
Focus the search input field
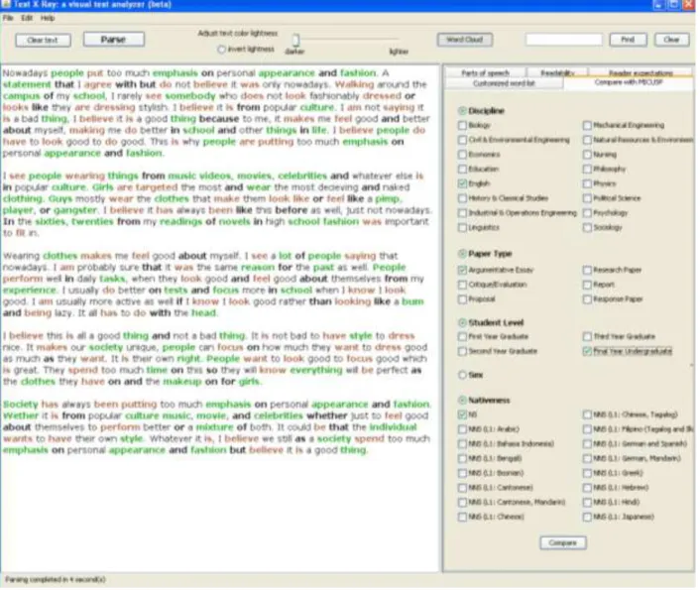(564, 40)
